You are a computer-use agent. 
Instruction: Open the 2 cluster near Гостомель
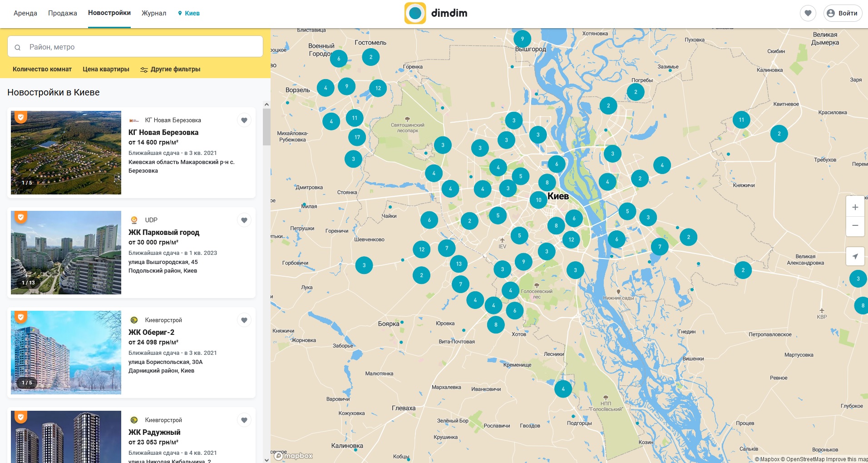tap(371, 57)
